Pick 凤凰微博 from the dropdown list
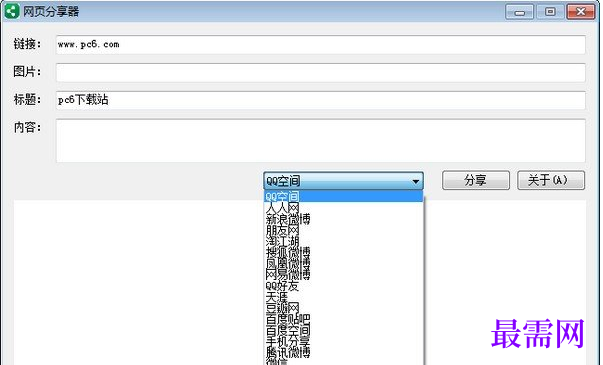Image resolution: width=603 pixels, height=365 pixels. point(343,264)
